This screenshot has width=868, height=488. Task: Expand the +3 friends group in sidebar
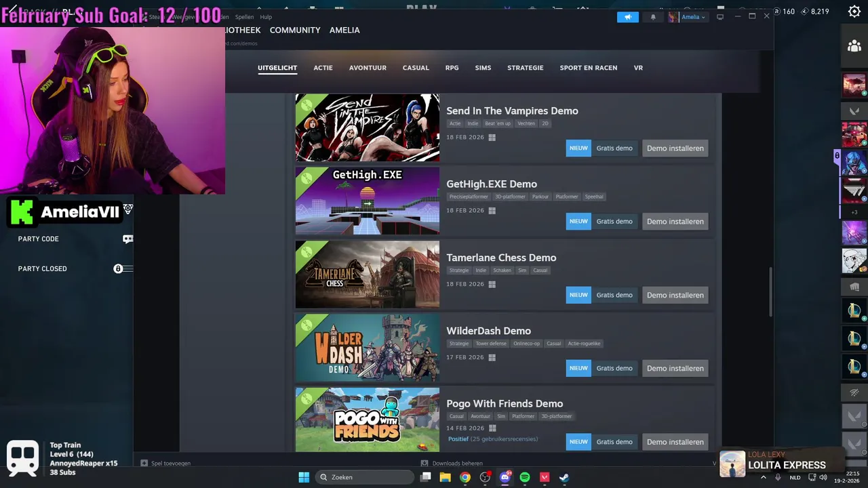(854, 212)
